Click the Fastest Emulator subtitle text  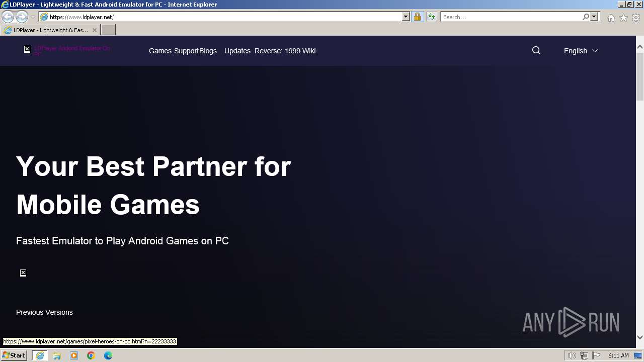point(122,241)
